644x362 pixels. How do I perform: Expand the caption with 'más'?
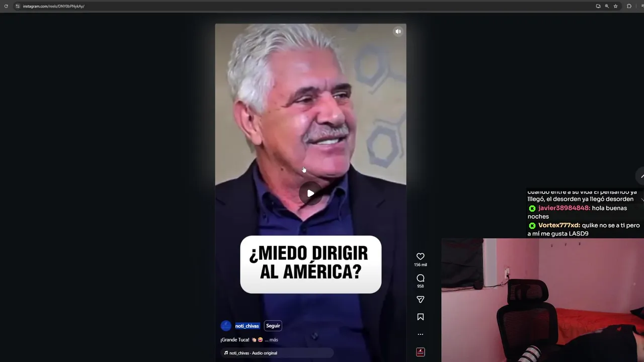click(274, 340)
